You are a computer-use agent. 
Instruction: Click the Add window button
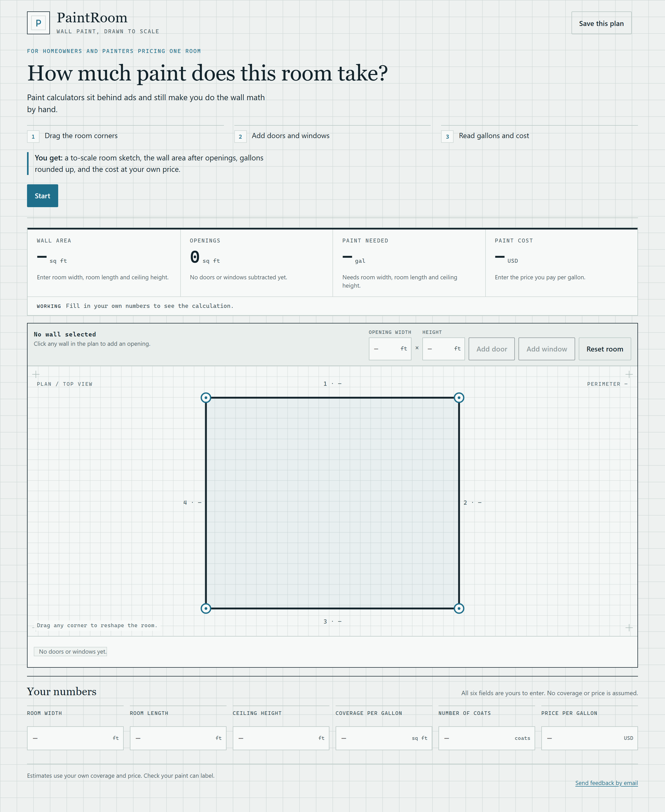click(x=547, y=349)
